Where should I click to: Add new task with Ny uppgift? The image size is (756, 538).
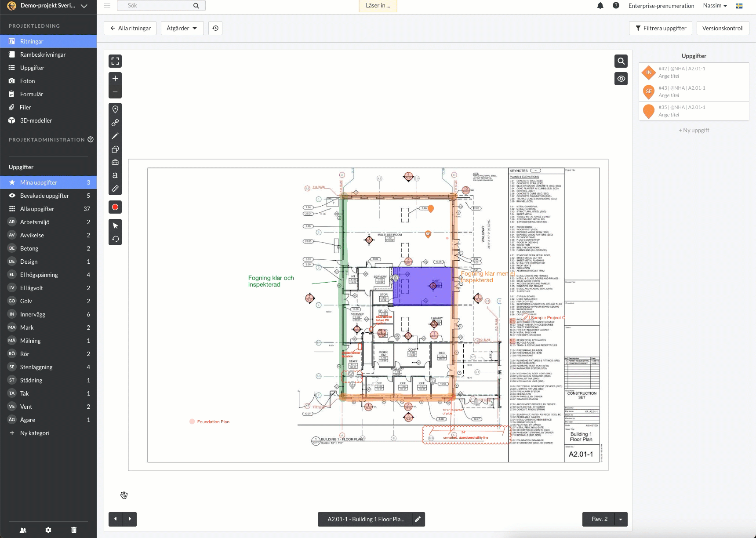coord(694,130)
